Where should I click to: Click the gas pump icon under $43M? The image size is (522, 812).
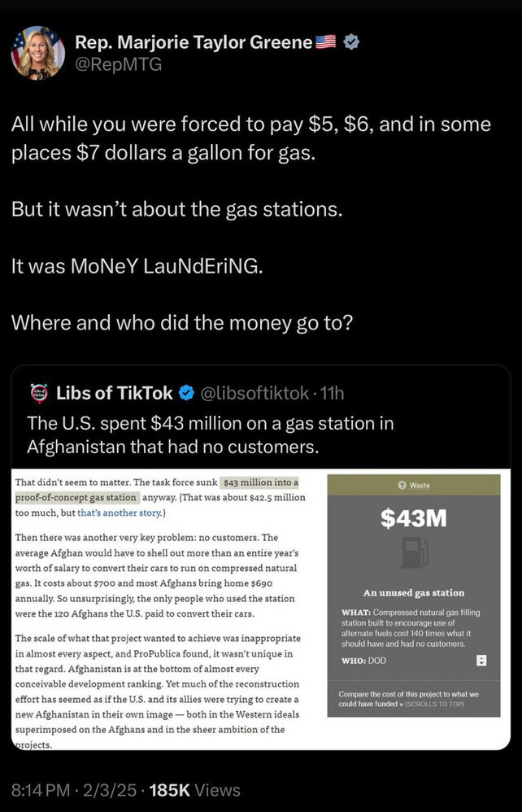pyautogui.click(x=415, y=552)
